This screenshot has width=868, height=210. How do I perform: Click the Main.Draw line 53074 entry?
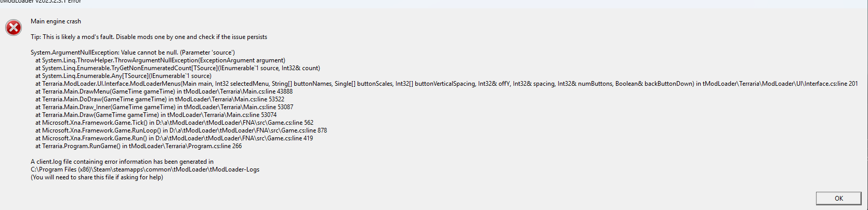click(x=156, y=115)
